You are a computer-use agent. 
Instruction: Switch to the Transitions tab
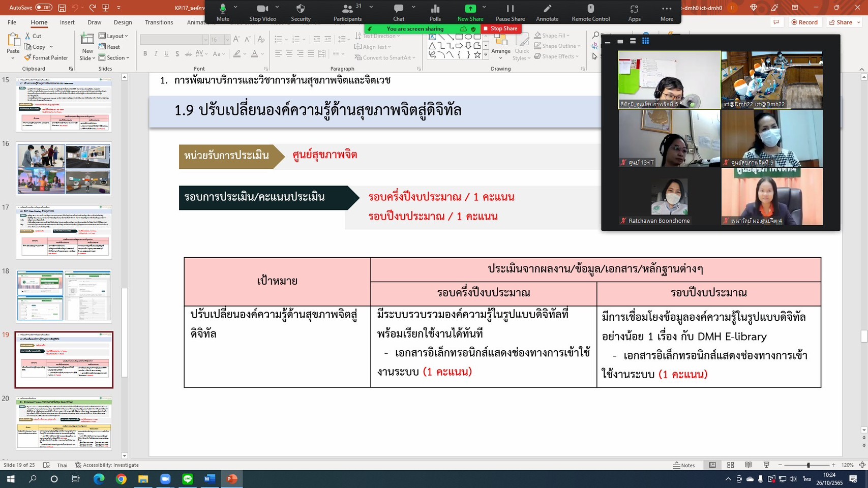click(x=159, y=22)
